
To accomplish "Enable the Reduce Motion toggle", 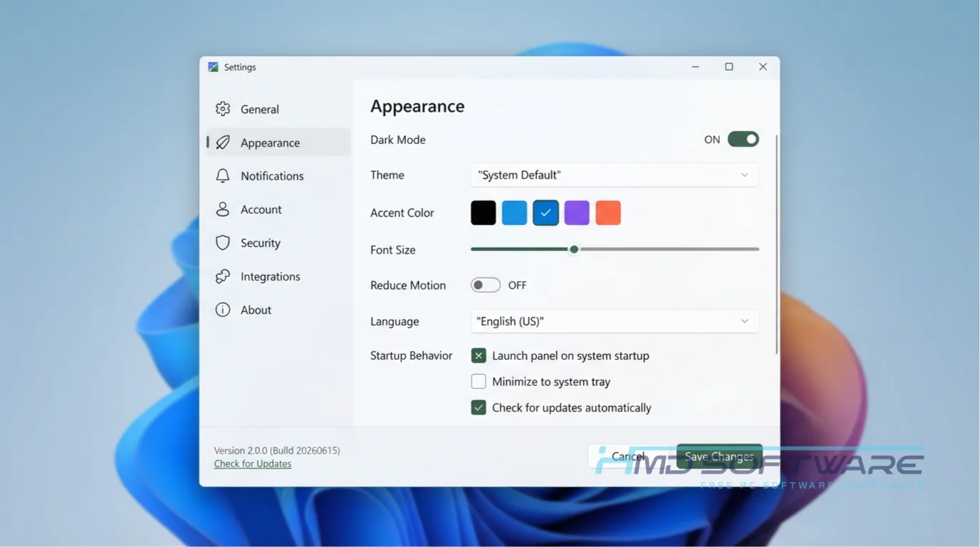I will (486, 285).
